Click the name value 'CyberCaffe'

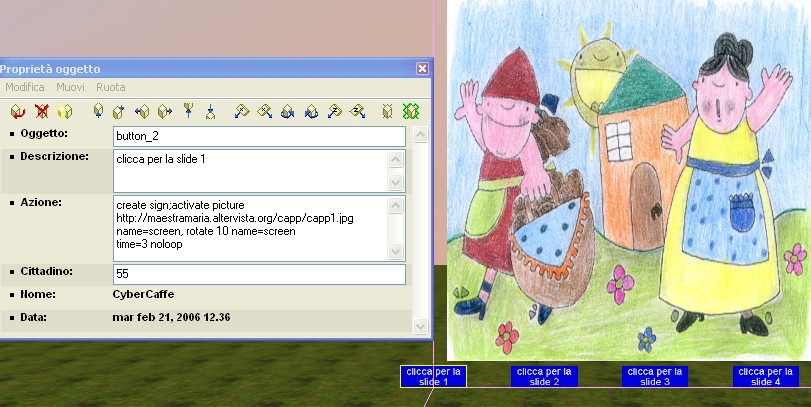point(143,294)
